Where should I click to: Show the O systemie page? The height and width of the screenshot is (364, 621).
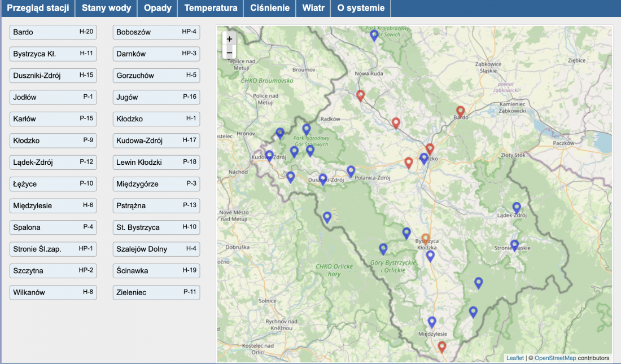361,8
